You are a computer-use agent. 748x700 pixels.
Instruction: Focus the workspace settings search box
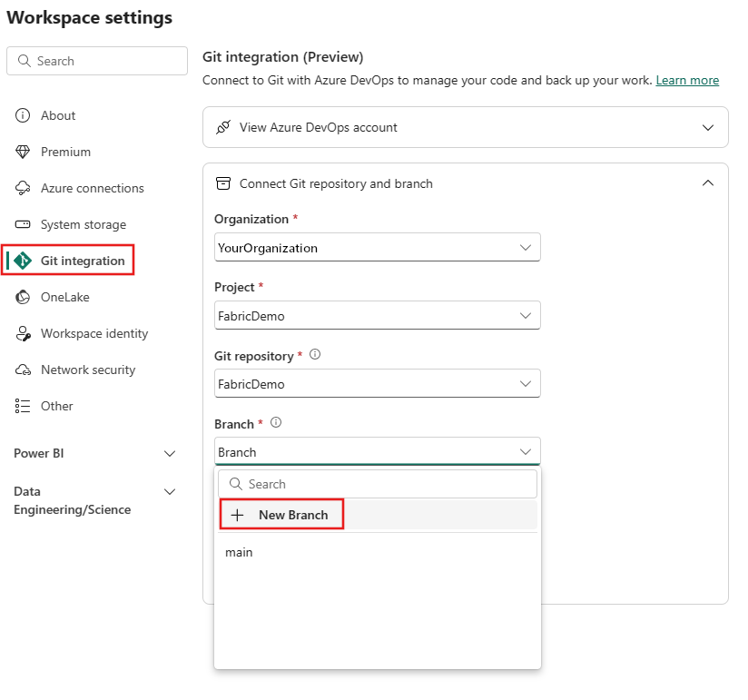pyautogui.click(x=97, y=61)
